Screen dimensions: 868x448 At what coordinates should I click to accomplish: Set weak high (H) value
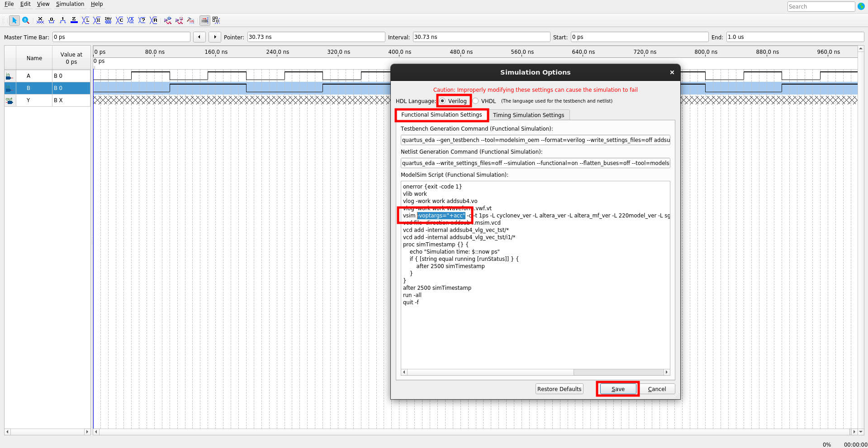tap(97, 20)
